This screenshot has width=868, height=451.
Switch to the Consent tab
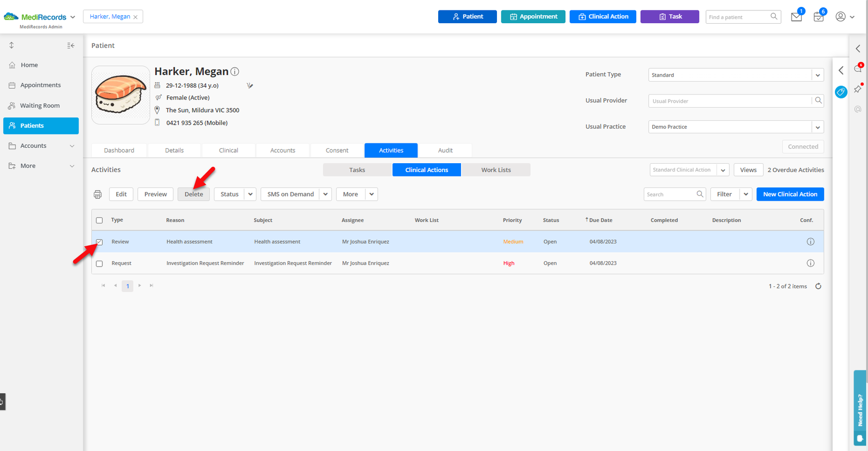pyautogui.click(x=337, y=150)
